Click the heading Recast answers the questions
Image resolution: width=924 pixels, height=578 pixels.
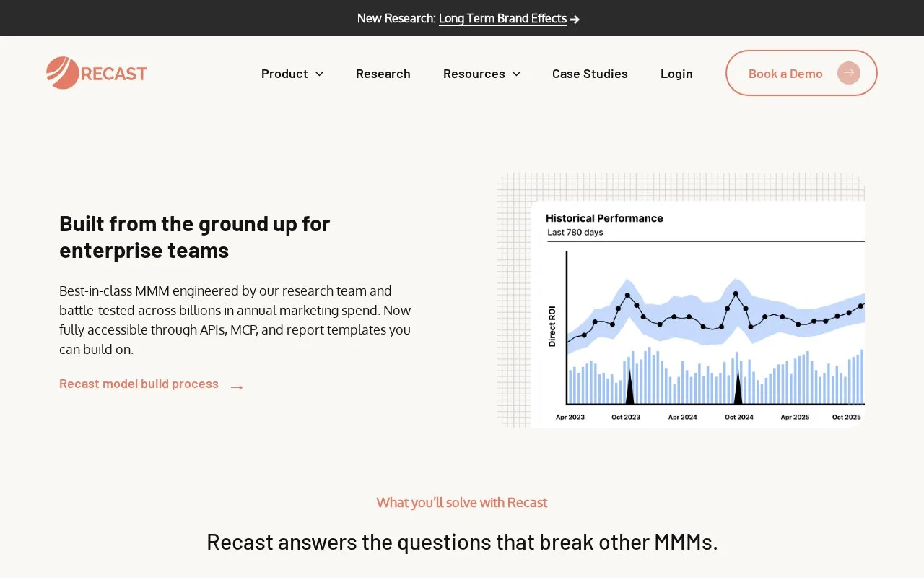point(462,542)
